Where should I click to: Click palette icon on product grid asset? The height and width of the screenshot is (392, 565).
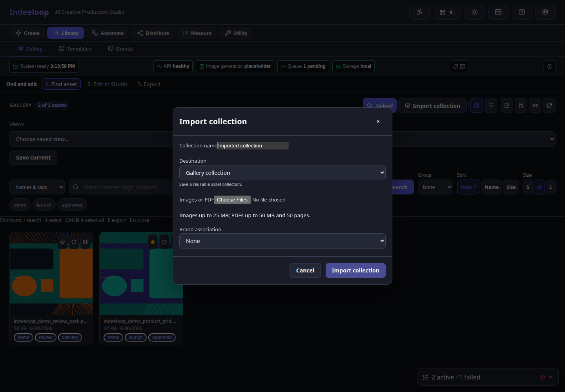click(164, 242)
